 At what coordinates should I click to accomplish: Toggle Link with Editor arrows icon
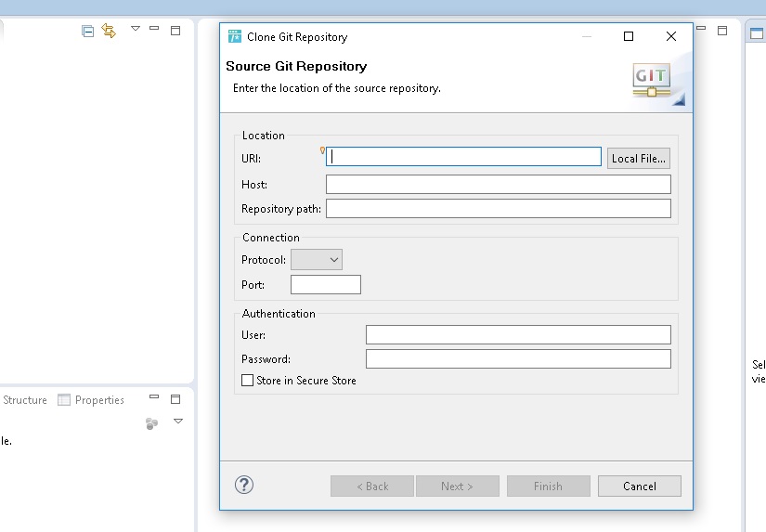pos(109,31)
